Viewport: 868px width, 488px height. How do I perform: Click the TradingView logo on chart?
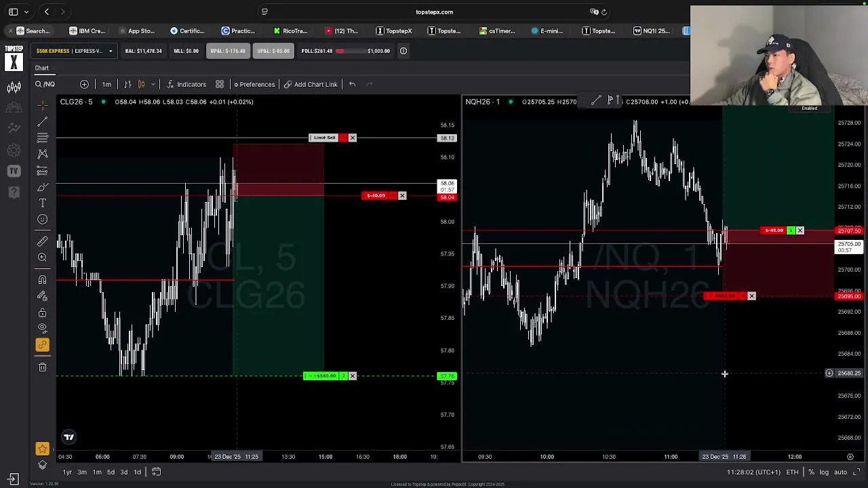[68, 436]
